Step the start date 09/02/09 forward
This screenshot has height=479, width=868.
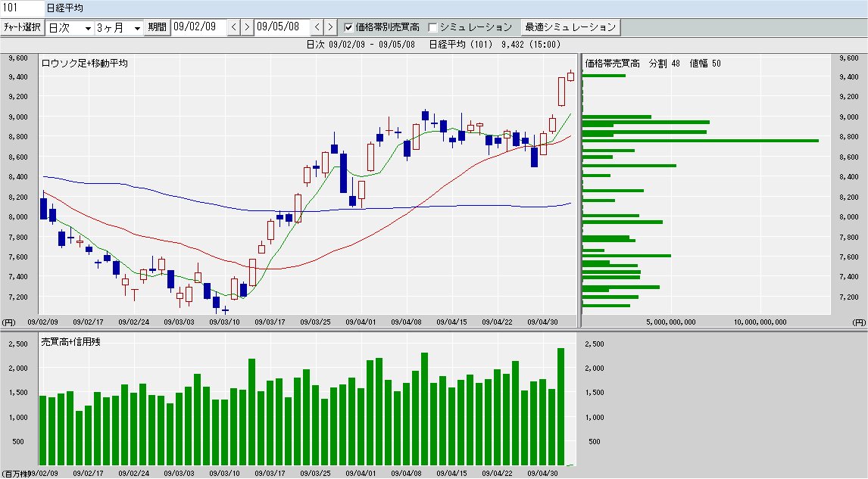pos(247,27)
